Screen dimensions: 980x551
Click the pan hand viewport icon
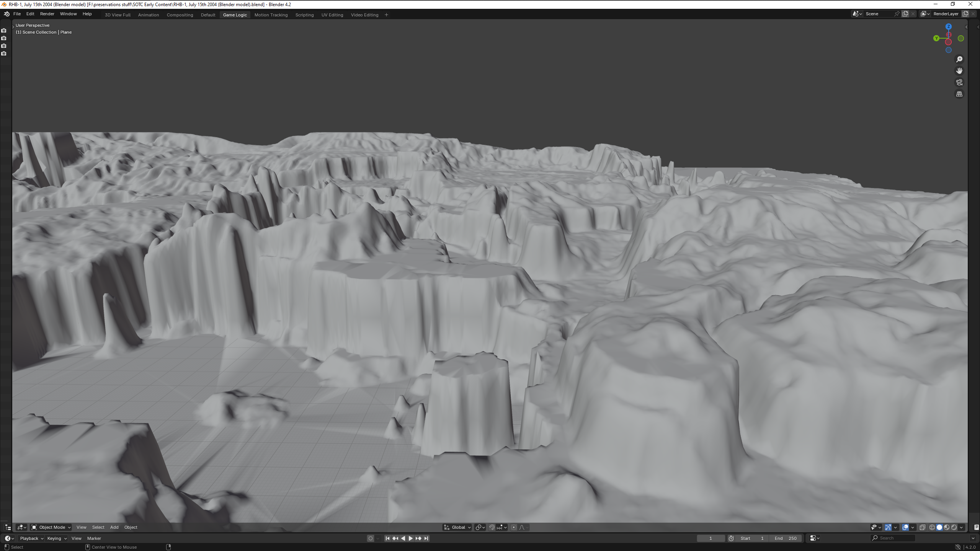tap(959, 71)
